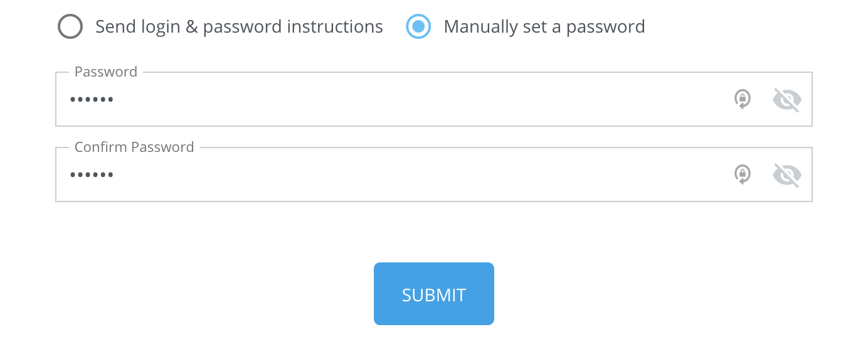This screenshot has height=349, width=868.
Task: Reveal the Confirm Password field contents
Action: [x=787, y=175]
